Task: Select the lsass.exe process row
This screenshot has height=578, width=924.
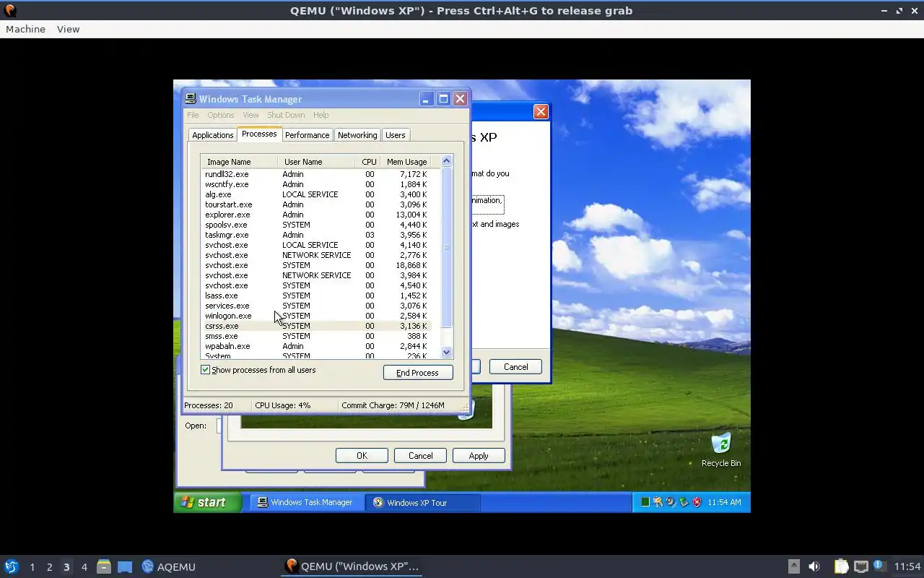Action: click(317, 296)
